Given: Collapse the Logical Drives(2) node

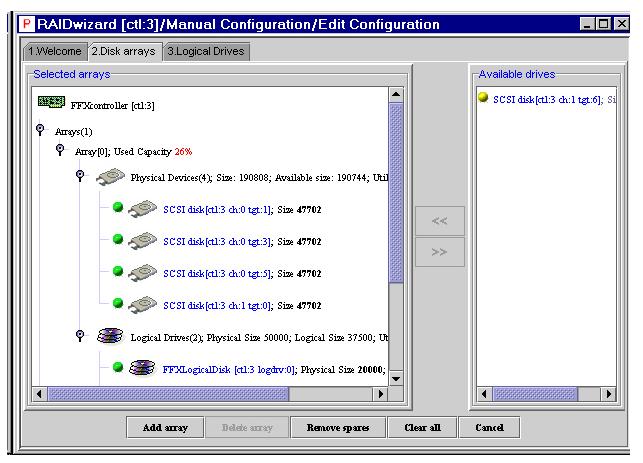Looking at the screenshot, I should [80, 336].
